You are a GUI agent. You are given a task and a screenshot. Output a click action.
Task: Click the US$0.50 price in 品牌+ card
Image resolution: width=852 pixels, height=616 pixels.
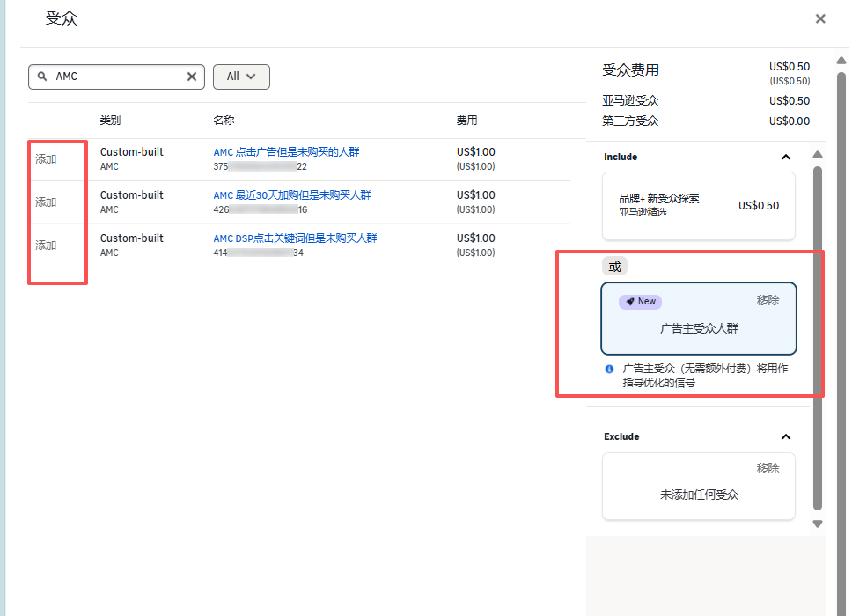(x=759, y=206)
